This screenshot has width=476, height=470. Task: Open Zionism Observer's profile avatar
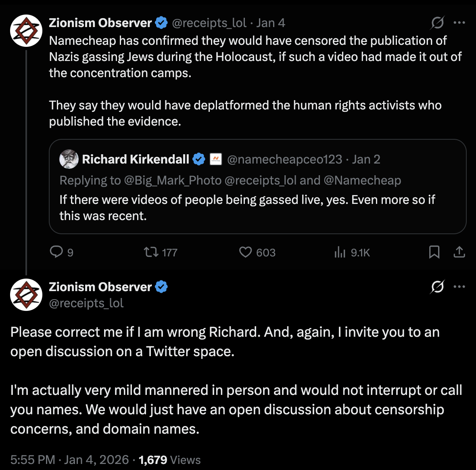pos(26,31)
